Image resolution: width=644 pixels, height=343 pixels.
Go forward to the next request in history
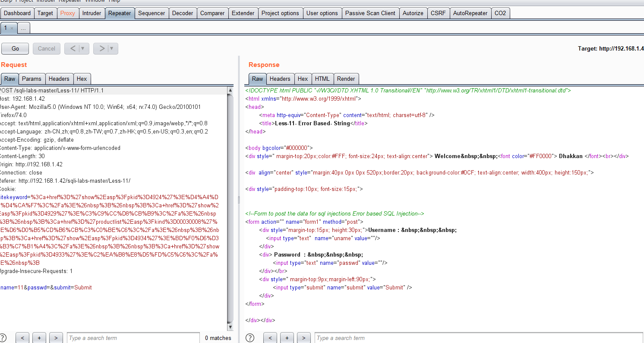coord(101,48)
